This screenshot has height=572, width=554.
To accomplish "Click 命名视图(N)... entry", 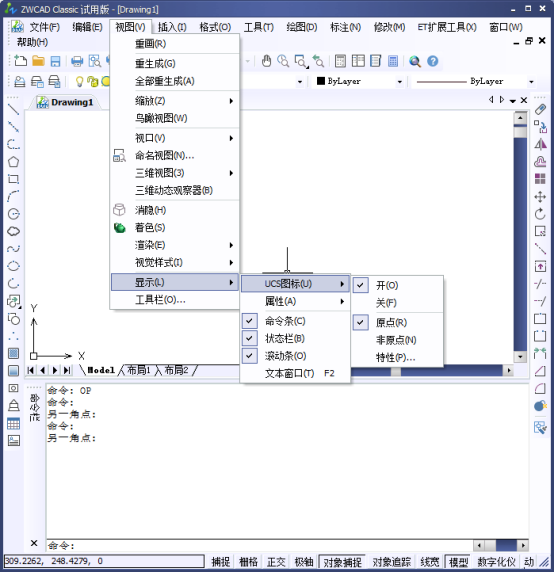I will (x=174, y=155).
